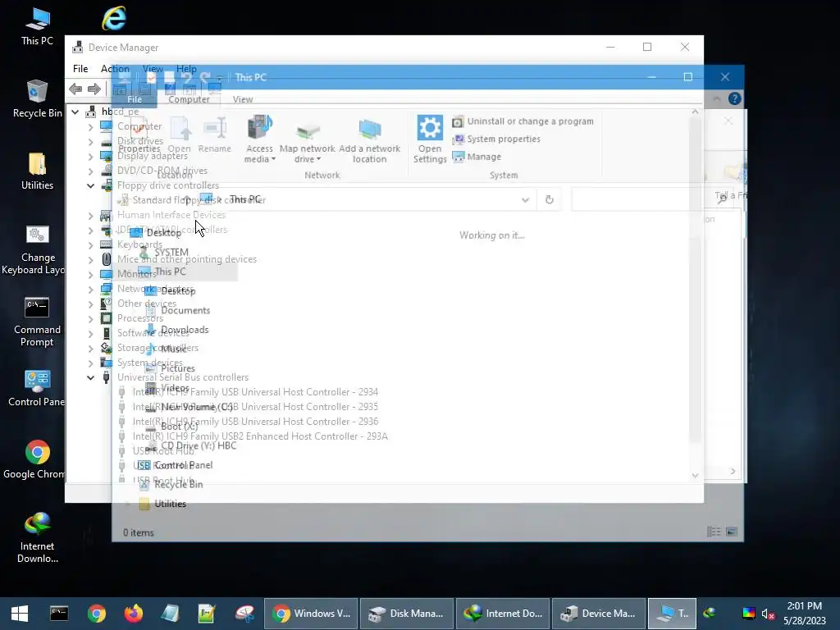Select Documents in the navigation pane
Screen dimensions: 840x630
[185, 310]
